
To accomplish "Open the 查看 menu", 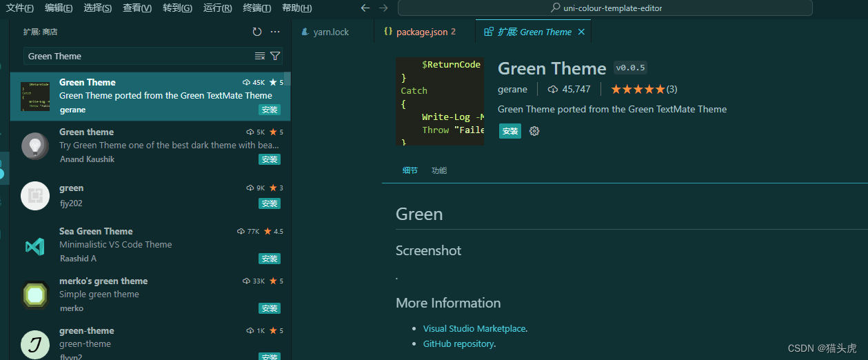I will coord(137,8).
